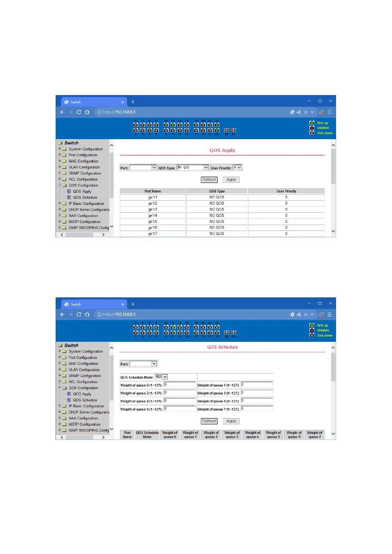This screenshot has width=392, height=554.
Task: Open the hamburger menu in QOS Apply browser window
Action: pos(329,112)
